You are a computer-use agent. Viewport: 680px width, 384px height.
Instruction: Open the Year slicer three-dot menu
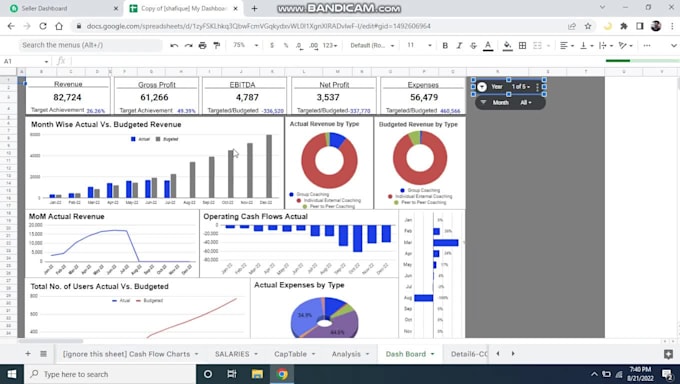pyautogui.click(x=537, y=87)
